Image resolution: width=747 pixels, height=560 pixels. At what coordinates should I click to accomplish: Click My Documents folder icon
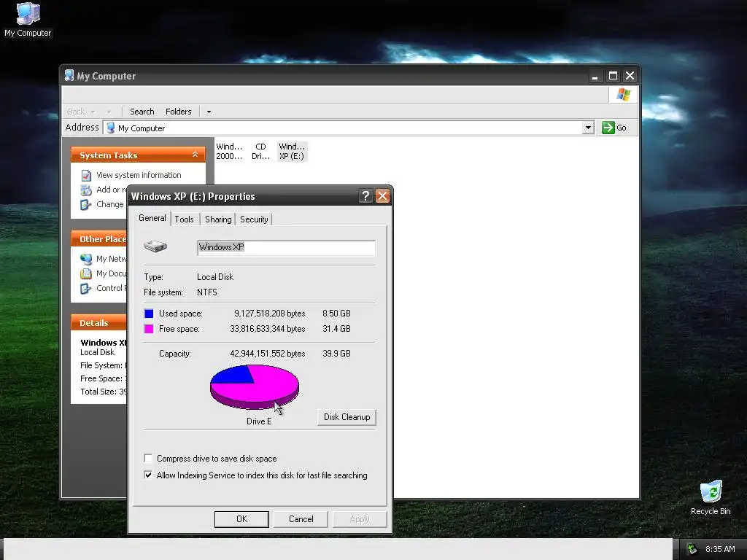[86, 274]
